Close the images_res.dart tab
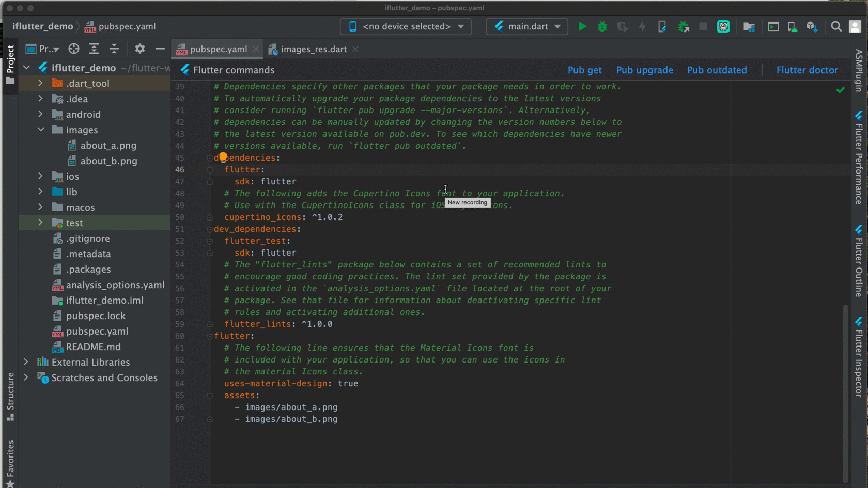 click(x=355, y=49)
